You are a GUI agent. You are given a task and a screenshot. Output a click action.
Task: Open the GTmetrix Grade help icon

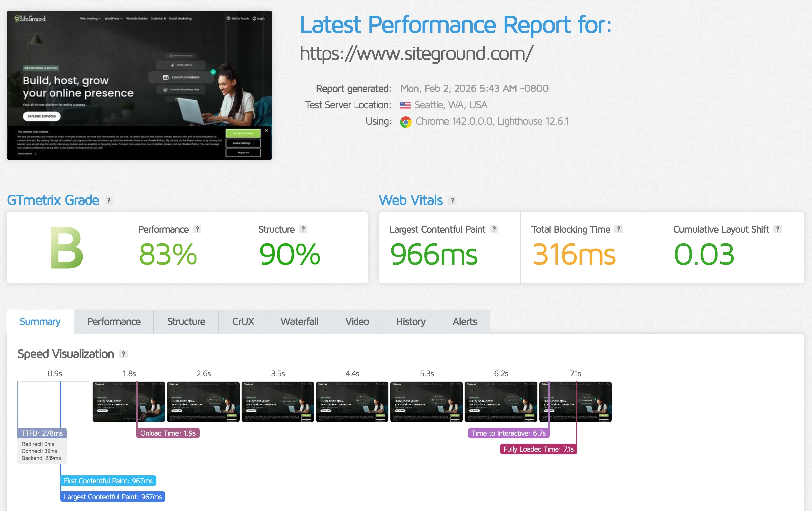click(109, 200)
